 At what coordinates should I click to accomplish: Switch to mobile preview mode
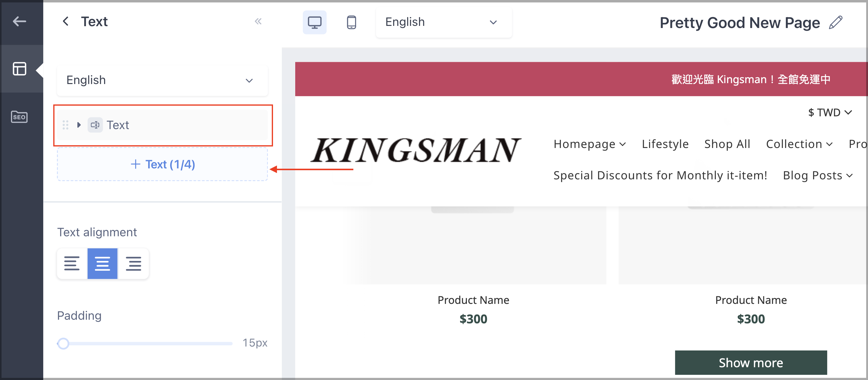351,22
